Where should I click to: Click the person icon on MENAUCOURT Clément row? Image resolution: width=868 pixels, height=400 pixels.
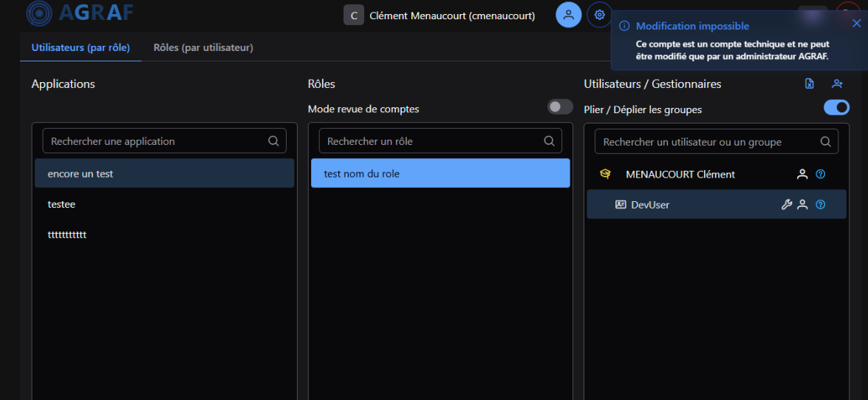[x=802, y=174]
